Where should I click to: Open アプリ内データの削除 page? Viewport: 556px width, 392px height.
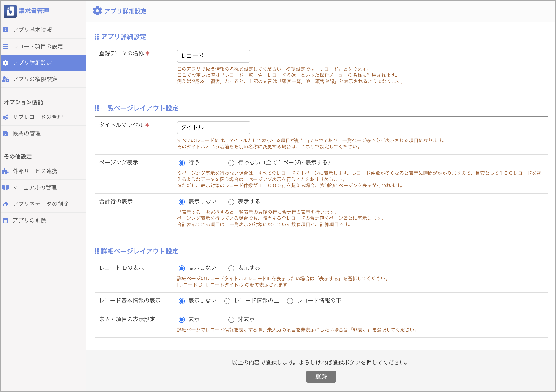point(43,204)
